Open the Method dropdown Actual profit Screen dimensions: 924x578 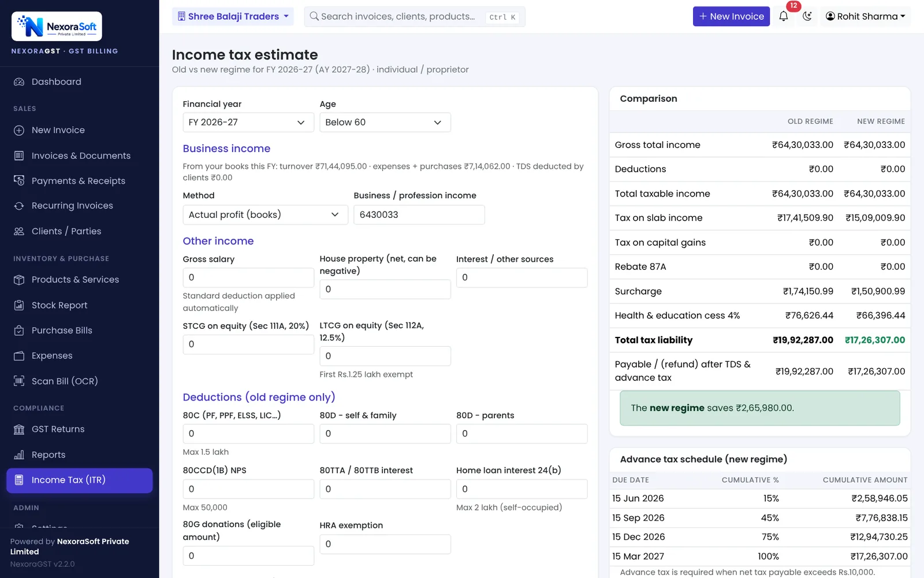pyautogui.click(x=266, y=215)
